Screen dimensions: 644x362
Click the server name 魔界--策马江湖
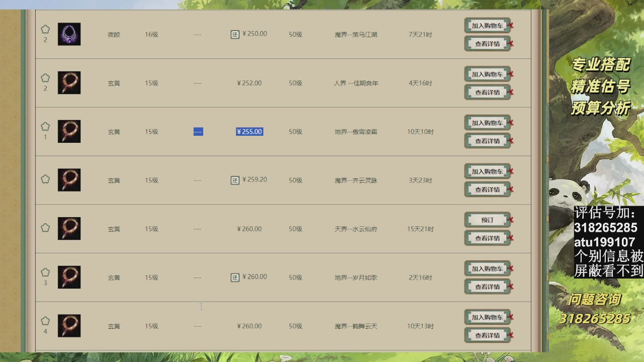coord(356,35)
